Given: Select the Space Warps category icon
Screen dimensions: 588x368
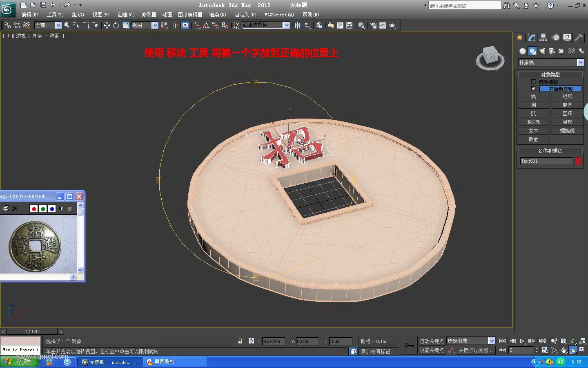Looking at the screenshot, I should tap(571, 51).
